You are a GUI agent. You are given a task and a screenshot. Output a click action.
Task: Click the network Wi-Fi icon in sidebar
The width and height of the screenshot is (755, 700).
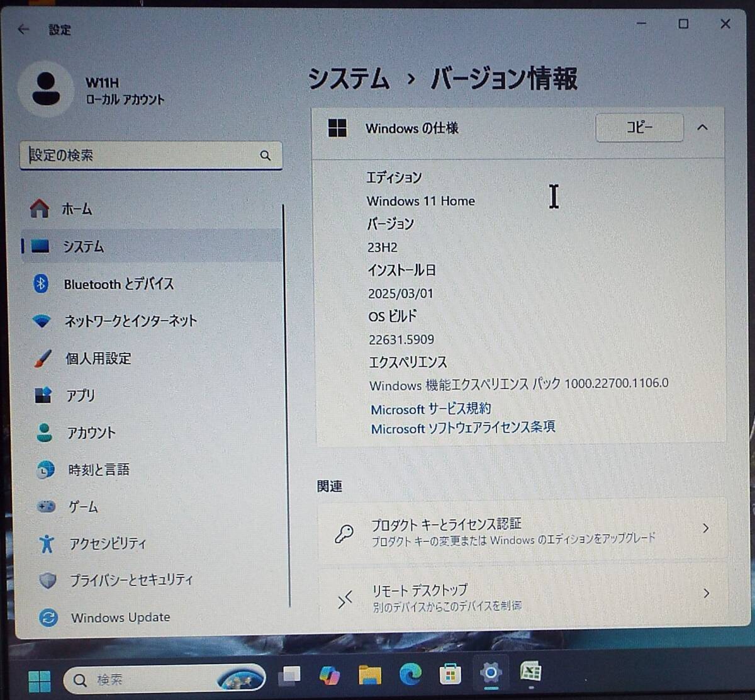pos(42,321)
